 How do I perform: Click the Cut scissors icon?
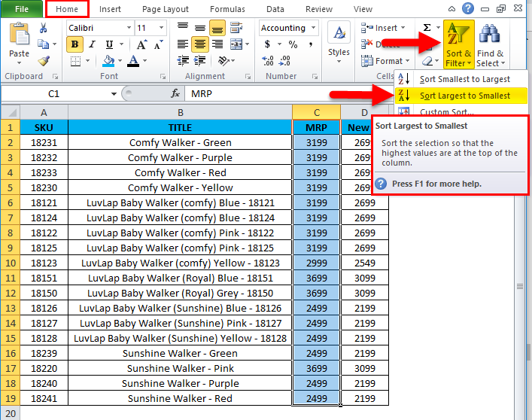point(43,28)
